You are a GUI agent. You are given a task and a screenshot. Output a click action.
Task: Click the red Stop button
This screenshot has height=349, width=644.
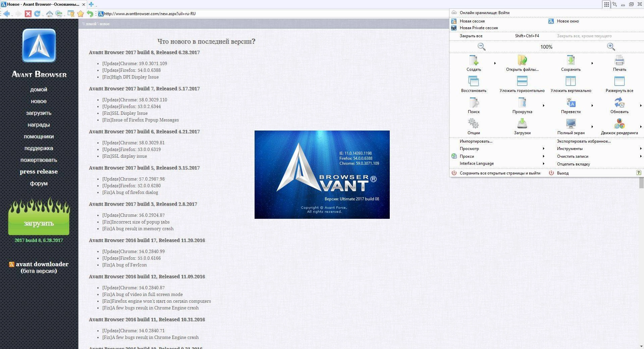point(28,14)
